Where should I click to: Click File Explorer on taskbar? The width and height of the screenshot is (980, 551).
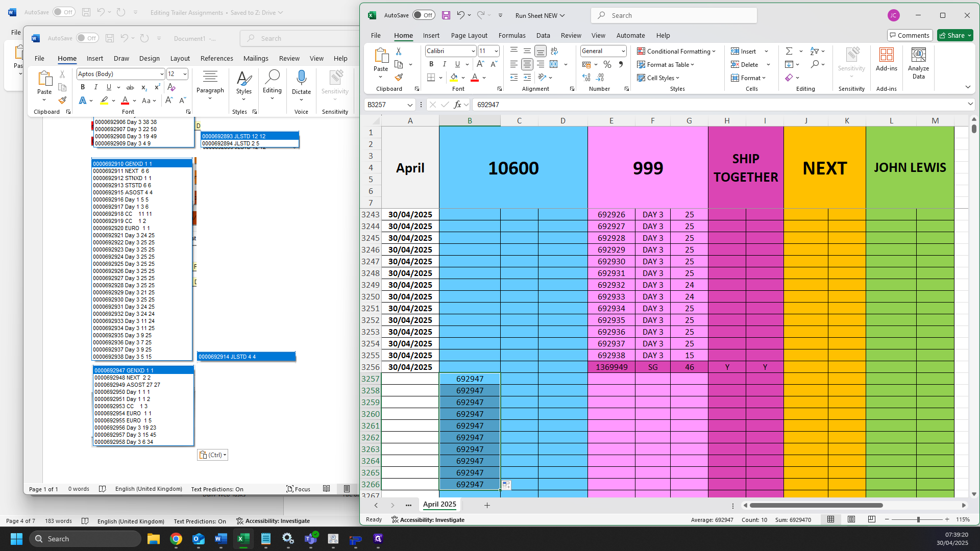(153, 539)
